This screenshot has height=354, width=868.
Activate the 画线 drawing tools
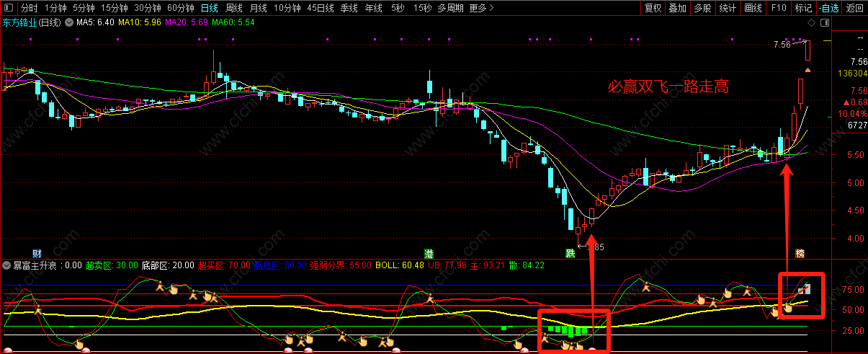(753, 9)
